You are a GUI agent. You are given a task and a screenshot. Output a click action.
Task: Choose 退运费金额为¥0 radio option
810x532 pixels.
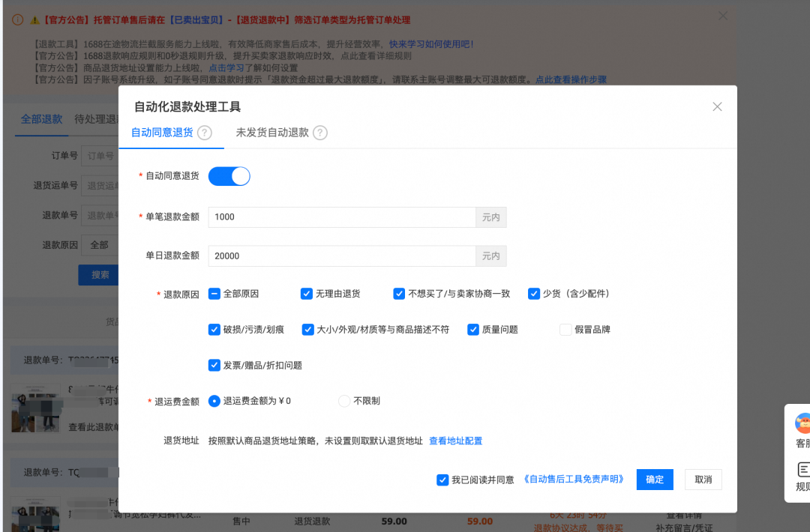point(214,401)
